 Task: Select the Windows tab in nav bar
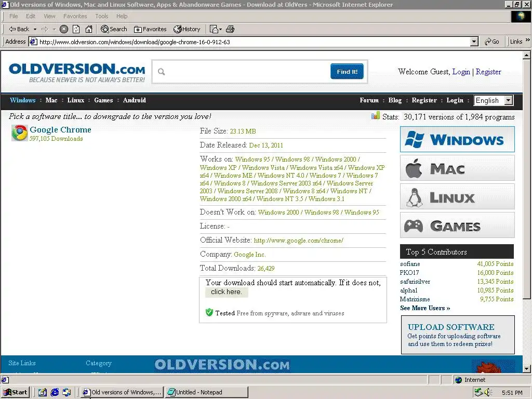23,100
